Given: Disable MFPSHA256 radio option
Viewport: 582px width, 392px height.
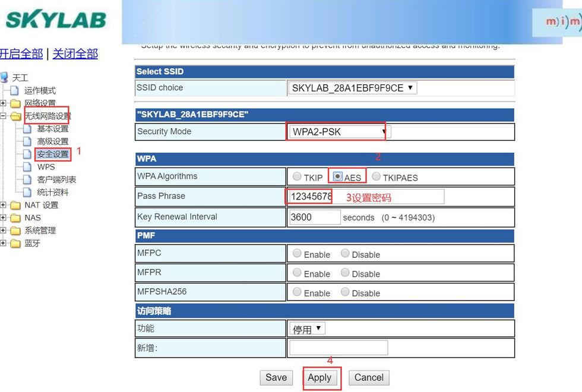Looking at the screenshot, I should [345, 292].
